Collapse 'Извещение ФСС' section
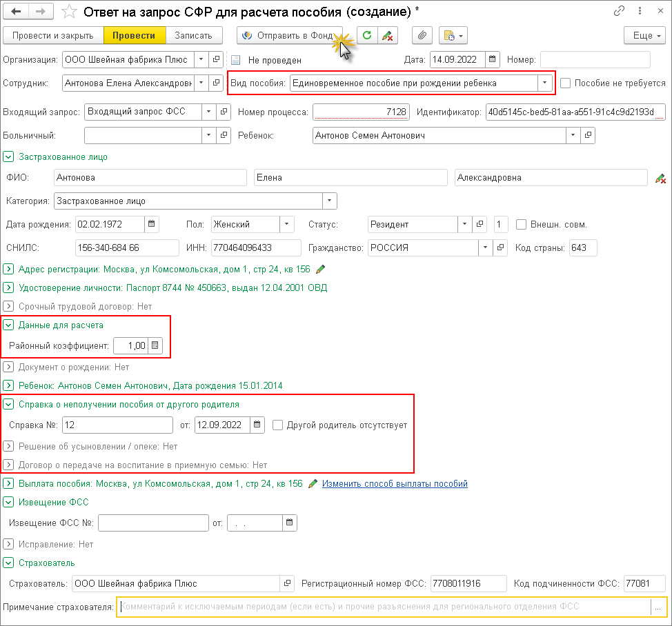This screenshot has width=672, height=626. (8, 503)
